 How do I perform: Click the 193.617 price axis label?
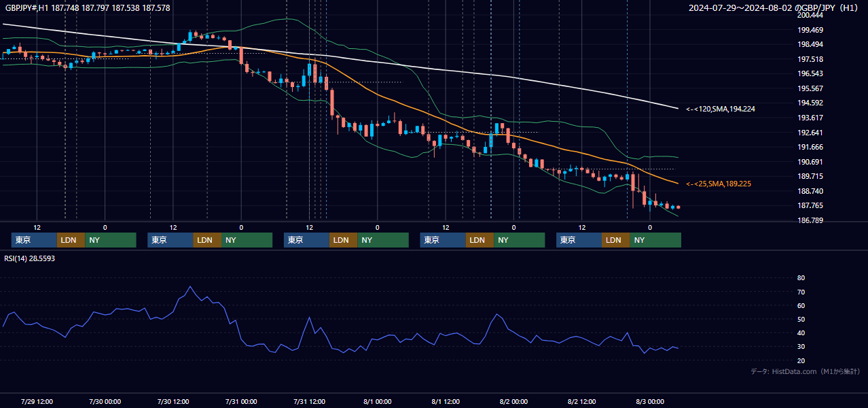pos(810,118)
